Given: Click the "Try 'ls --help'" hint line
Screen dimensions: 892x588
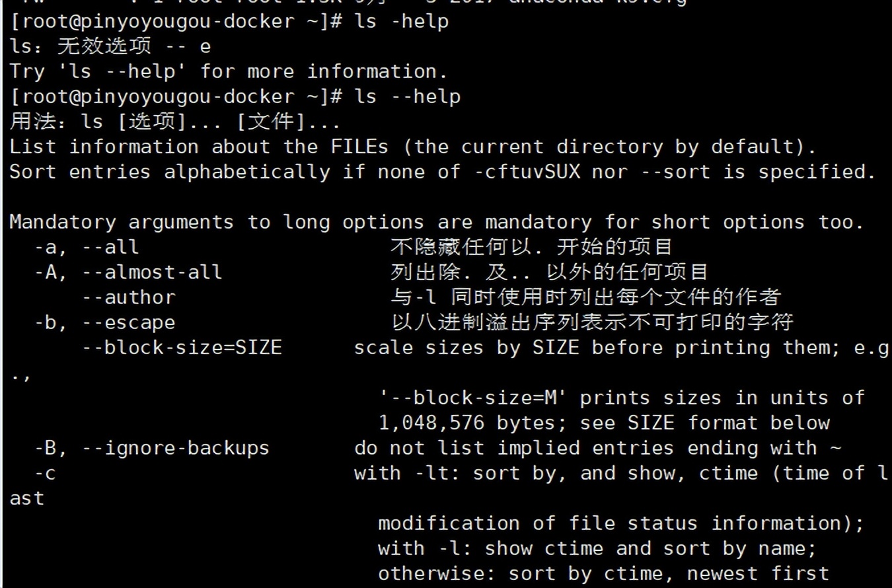Looking at the screenshot, I should point(228,71).
